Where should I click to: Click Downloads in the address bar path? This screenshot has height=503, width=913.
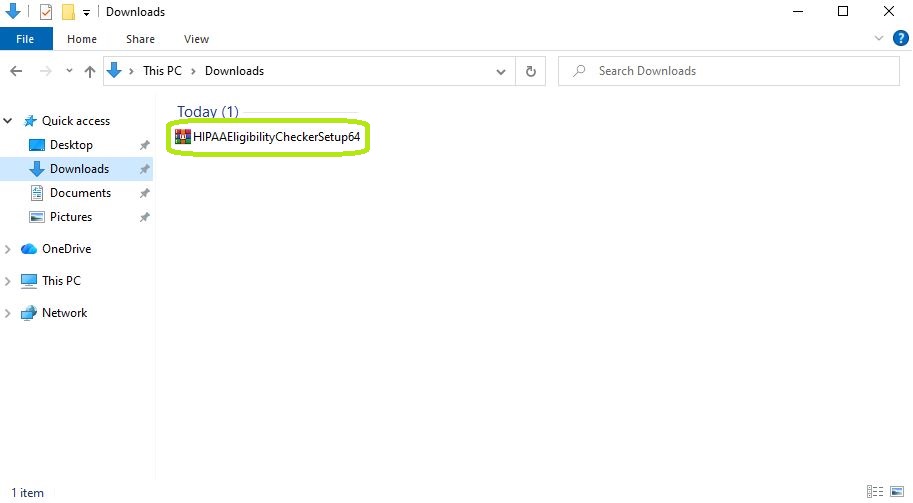(x=234, y=70)
